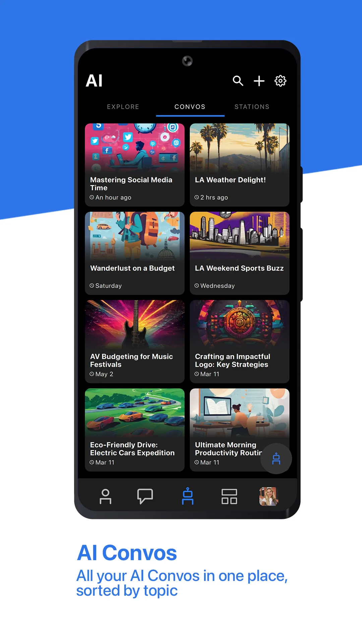This screenshot has width=362, height=644.
Task: Open the LA Weekend Sports Buzz skyline image
Action: click(x=240, y=236)
